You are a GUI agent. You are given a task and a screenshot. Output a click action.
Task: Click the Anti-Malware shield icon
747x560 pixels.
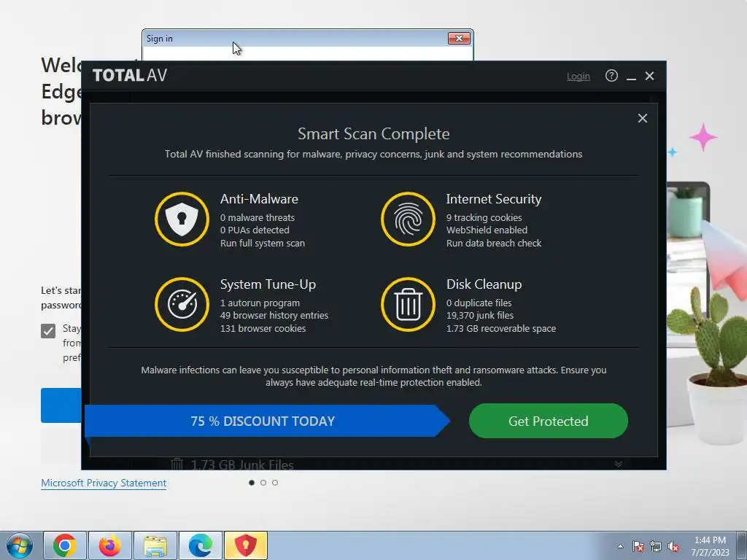pyautogui.click(x=182, y=219)
